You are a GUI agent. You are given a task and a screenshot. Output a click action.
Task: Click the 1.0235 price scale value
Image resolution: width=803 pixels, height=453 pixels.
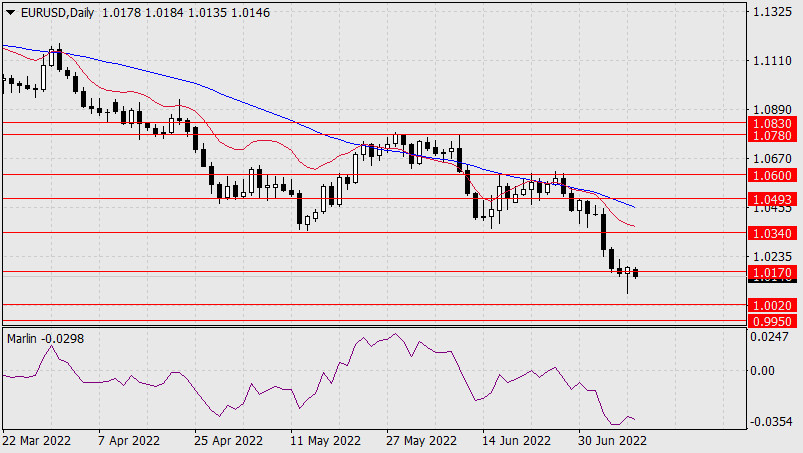point(773,256)
